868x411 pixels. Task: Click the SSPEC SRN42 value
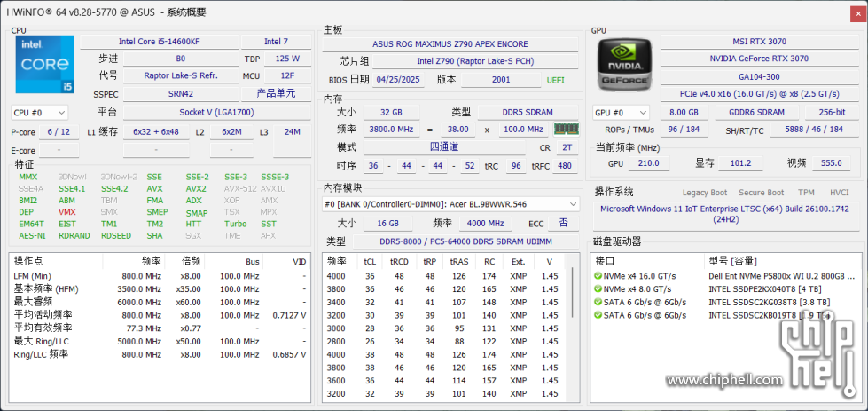click(x=181, y=94)
